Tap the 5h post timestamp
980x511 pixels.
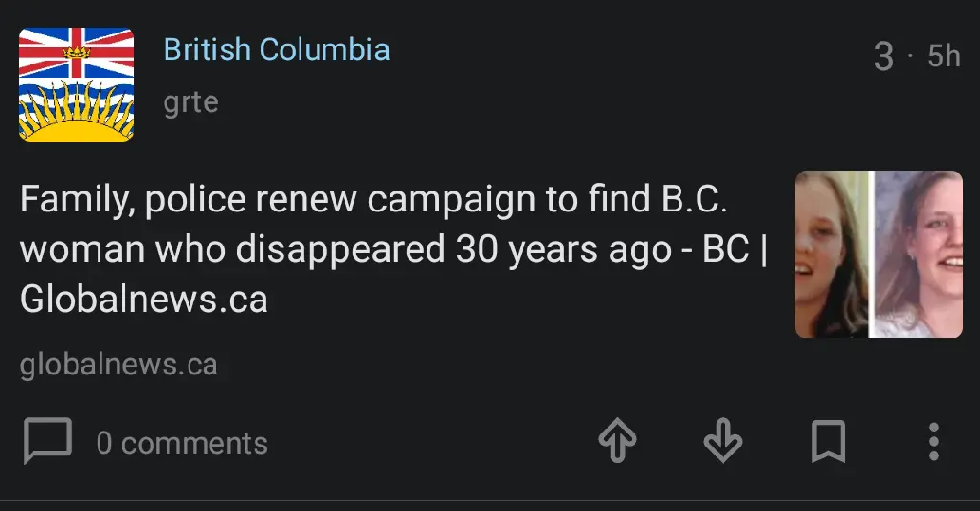tap(944, 56)
